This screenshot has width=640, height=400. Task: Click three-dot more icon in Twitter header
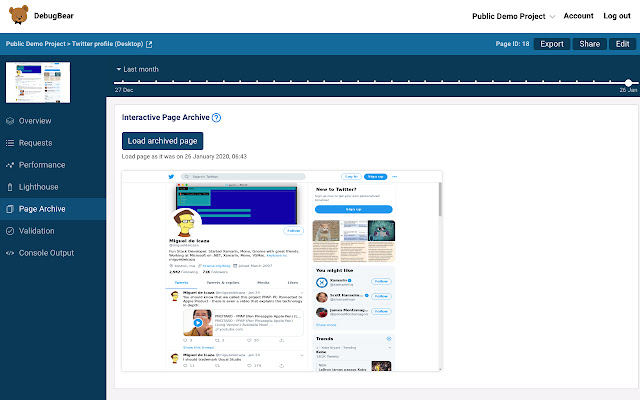(394, 177)
